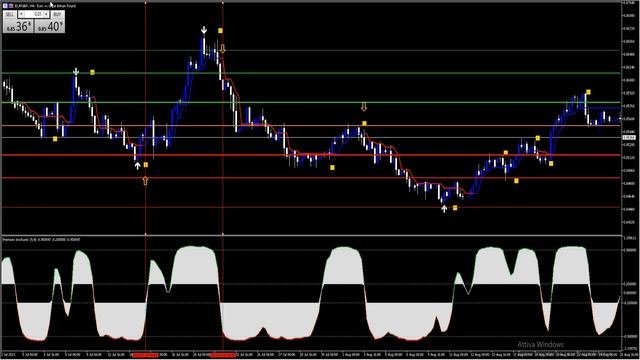This screenshot has height=360, width=640.
Task: Select the orange down arrow in the chart middle
Action: click(364, 107)
